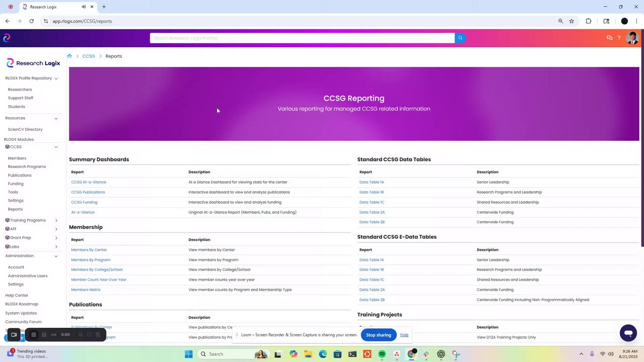Screen dimensions: 644x362
Task: Click the help question mark icon
Action: pyautogui.click(x=619, y=38)
